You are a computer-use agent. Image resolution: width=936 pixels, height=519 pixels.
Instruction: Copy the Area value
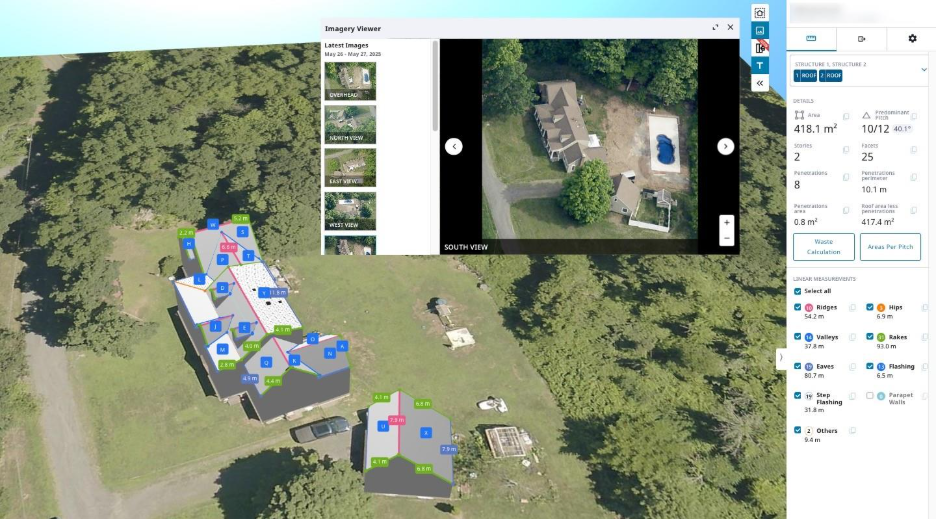point(846,116)
